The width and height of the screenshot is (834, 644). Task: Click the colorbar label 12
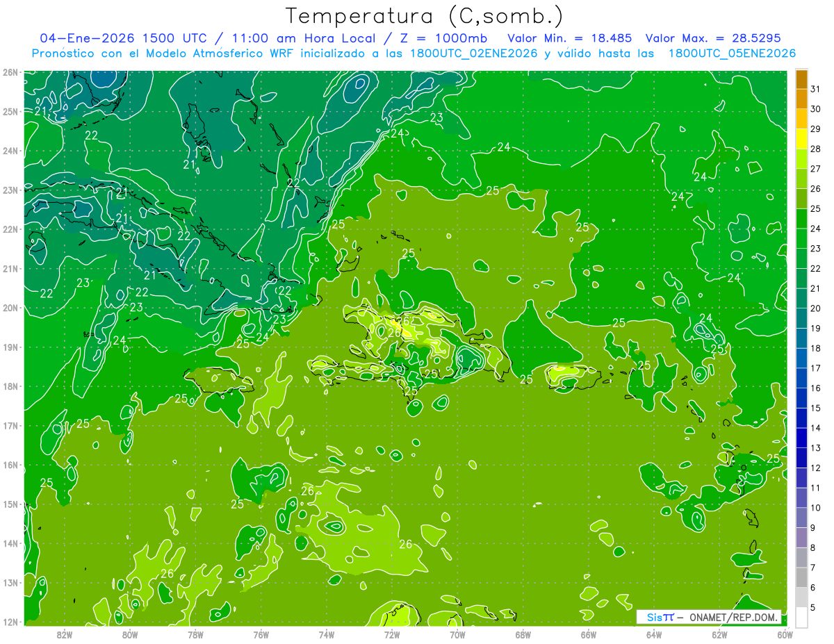tap(816, 468)
